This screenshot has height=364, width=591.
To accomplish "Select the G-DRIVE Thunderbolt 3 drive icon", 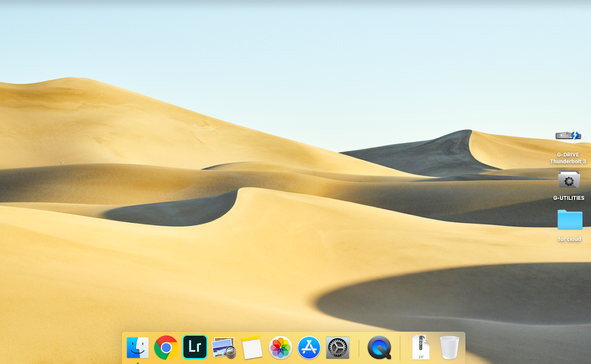I will pos(569,136).
